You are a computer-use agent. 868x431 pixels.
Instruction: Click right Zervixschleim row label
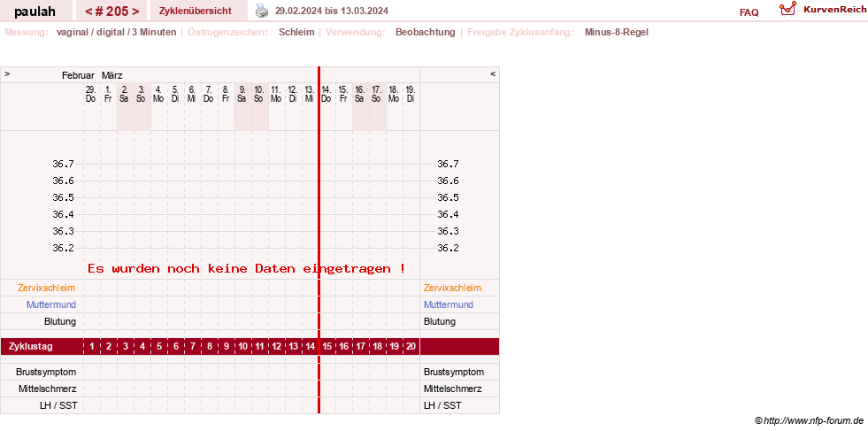tap(452, 288)
